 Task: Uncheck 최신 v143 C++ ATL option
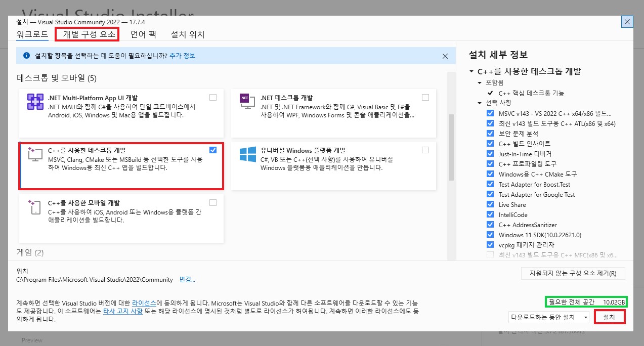click(490, 123)
